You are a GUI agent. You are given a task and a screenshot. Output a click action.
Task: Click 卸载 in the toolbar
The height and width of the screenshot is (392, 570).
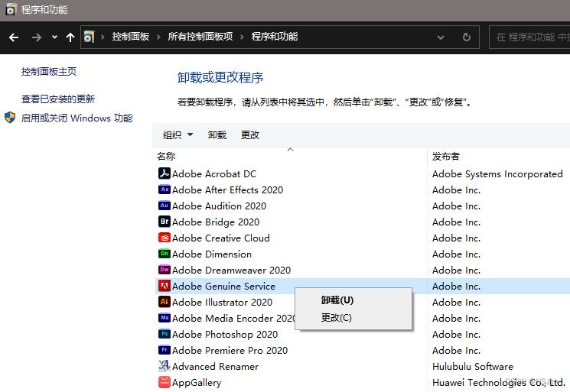point(217,135)
